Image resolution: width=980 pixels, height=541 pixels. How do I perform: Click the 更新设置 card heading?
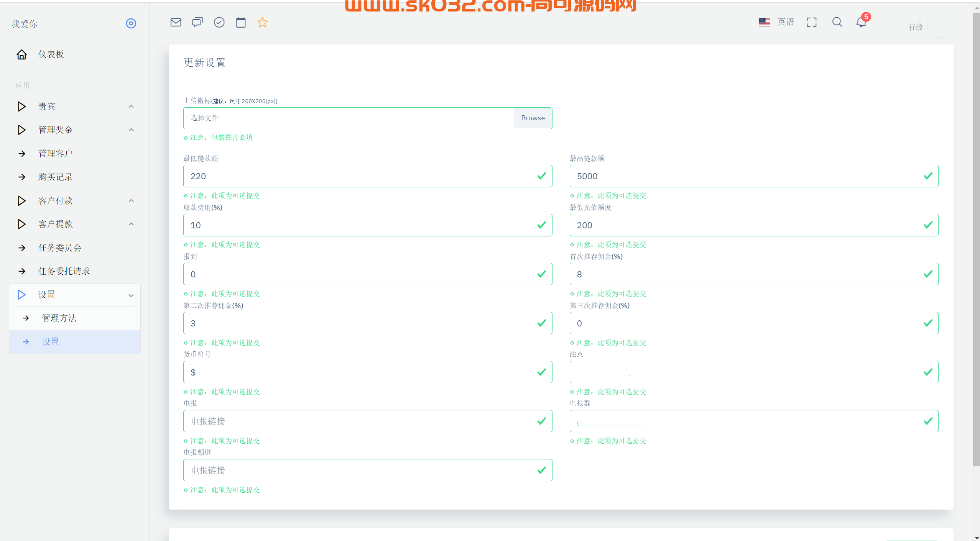coord(205,63)
